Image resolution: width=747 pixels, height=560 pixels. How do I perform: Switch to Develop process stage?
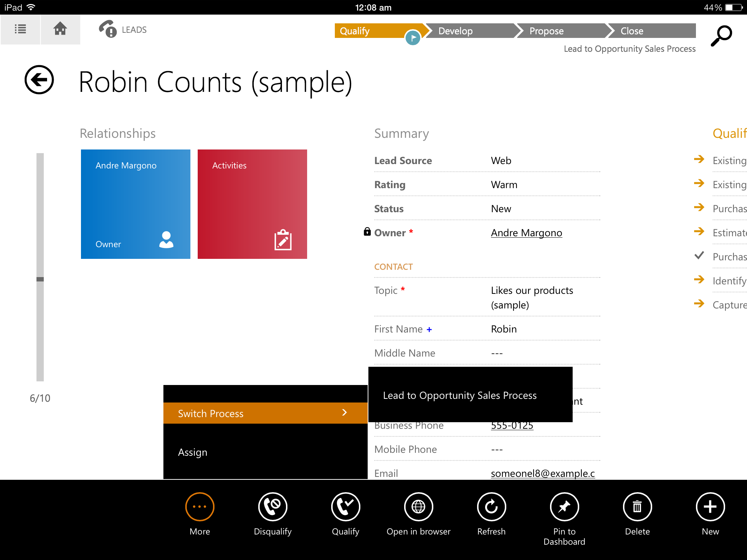click(456, 31)
